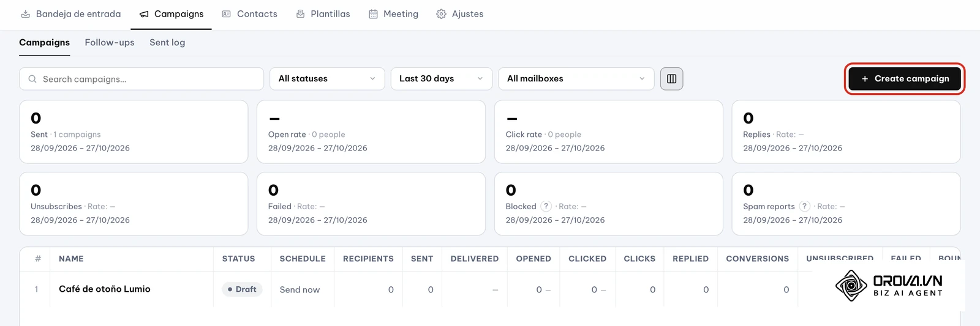Click the Blocked help question mark

coord(546,206)
